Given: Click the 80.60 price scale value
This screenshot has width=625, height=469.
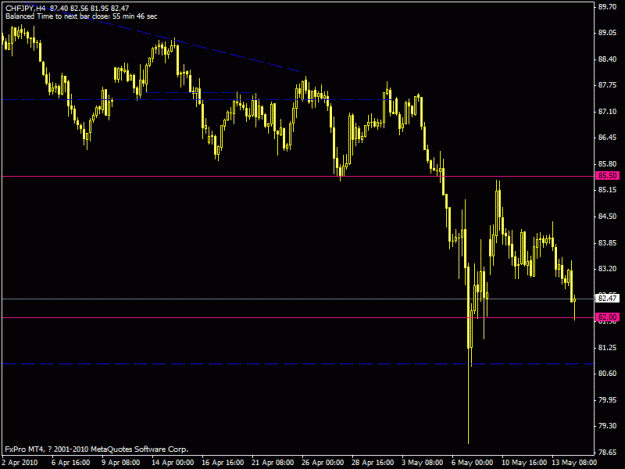Looking at the screenshot, I should pos(607,373).
